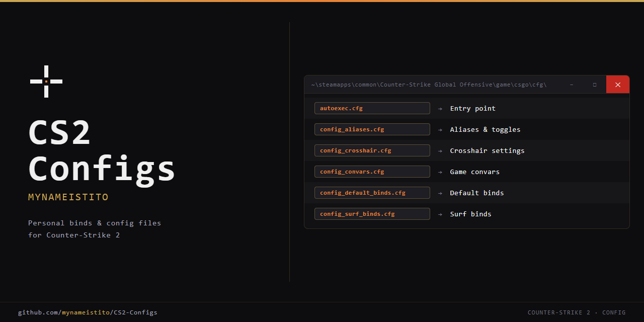Click the 'Crosshair settings' description text
This screenshot has width=644, height=322.
coord(488,150)
